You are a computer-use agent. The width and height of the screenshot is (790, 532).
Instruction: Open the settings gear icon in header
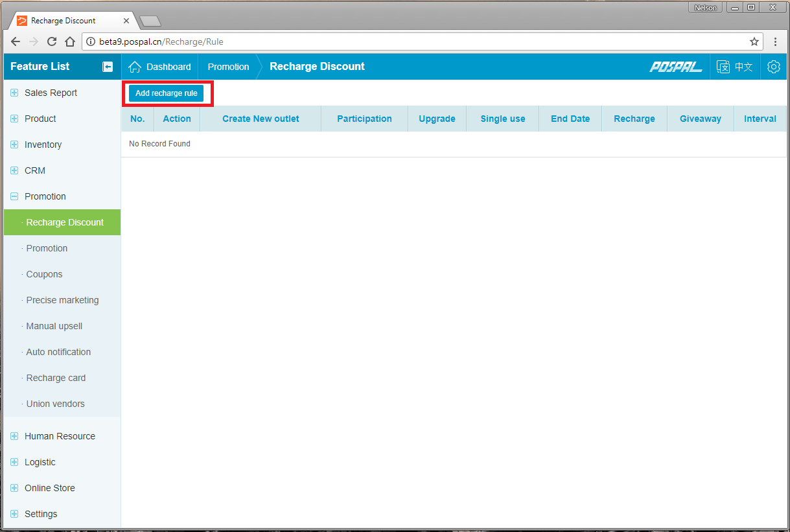[x=773, y=67]
